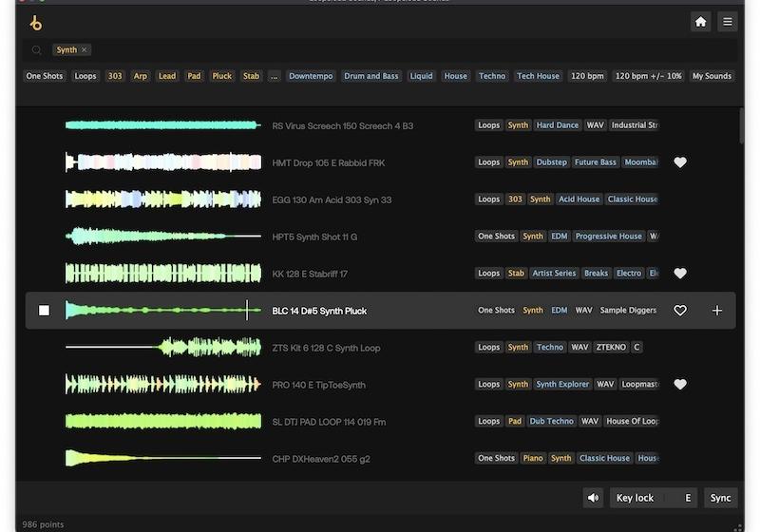Toggle heart on KK 128 E Stabriff 17
760x532 pixels.
680,274
